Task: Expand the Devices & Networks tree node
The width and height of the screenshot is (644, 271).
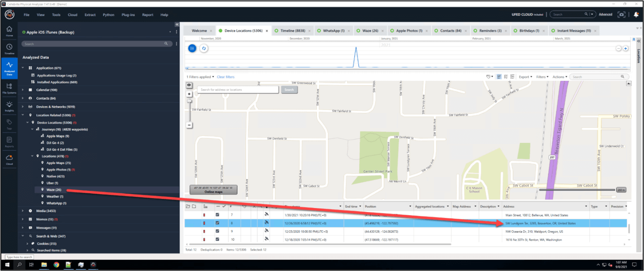Action: (x=23, y=107)
